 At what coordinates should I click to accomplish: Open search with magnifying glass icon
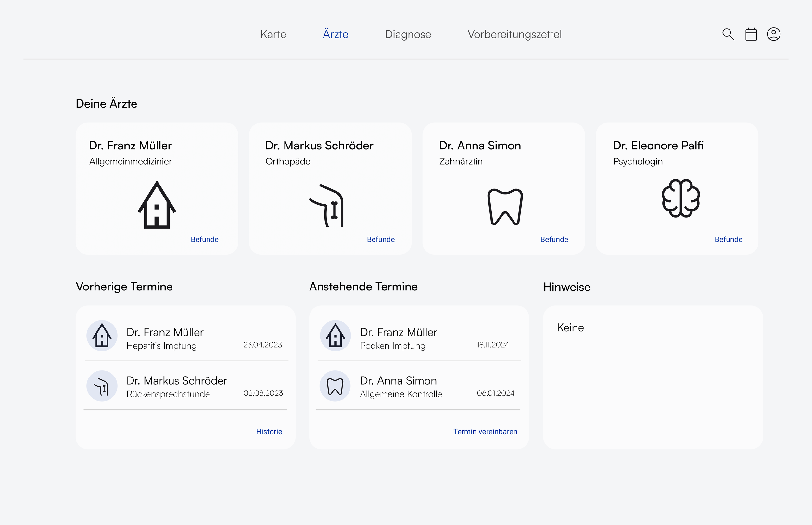click(728, 34)
